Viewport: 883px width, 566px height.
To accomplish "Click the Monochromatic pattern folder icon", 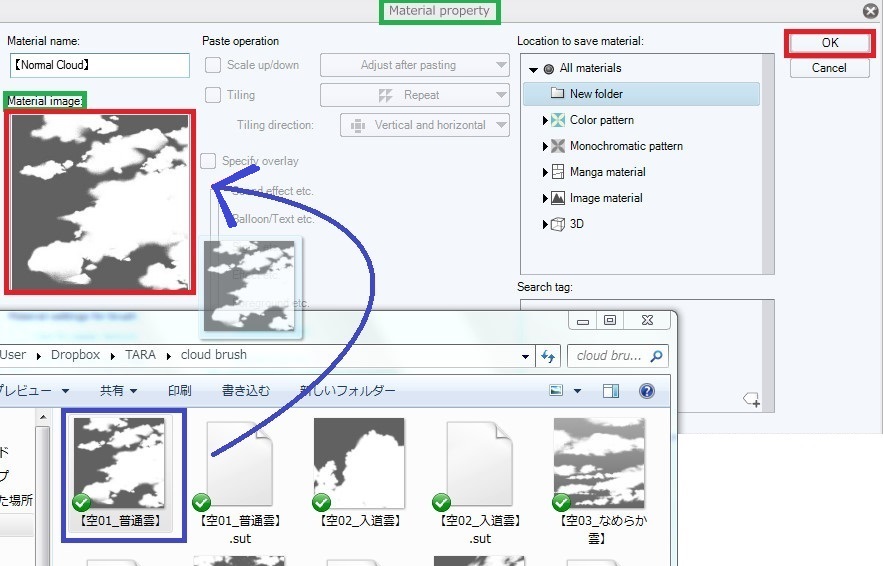I will (x=558, y=146).
